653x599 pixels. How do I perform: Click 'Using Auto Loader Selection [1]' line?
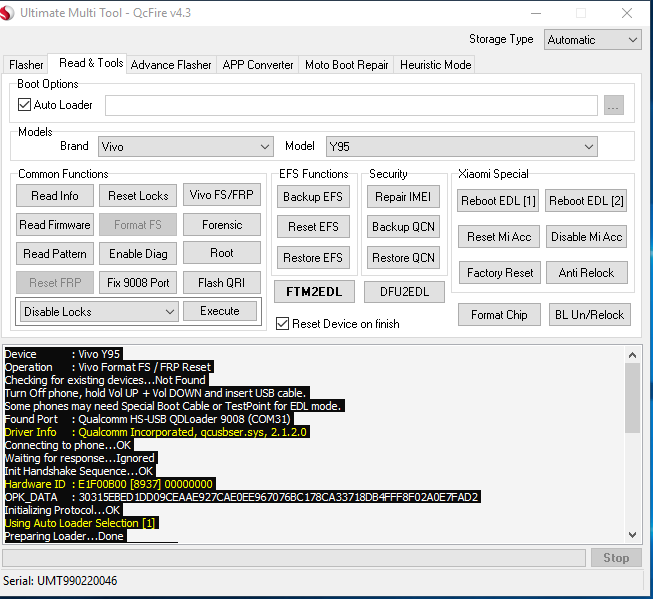click(81, 523)
